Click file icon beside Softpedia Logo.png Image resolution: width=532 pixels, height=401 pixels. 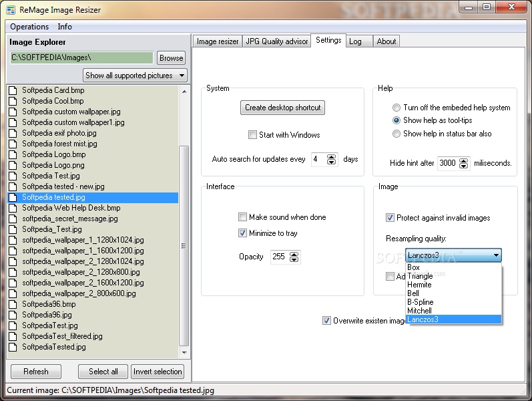point(13,165)
